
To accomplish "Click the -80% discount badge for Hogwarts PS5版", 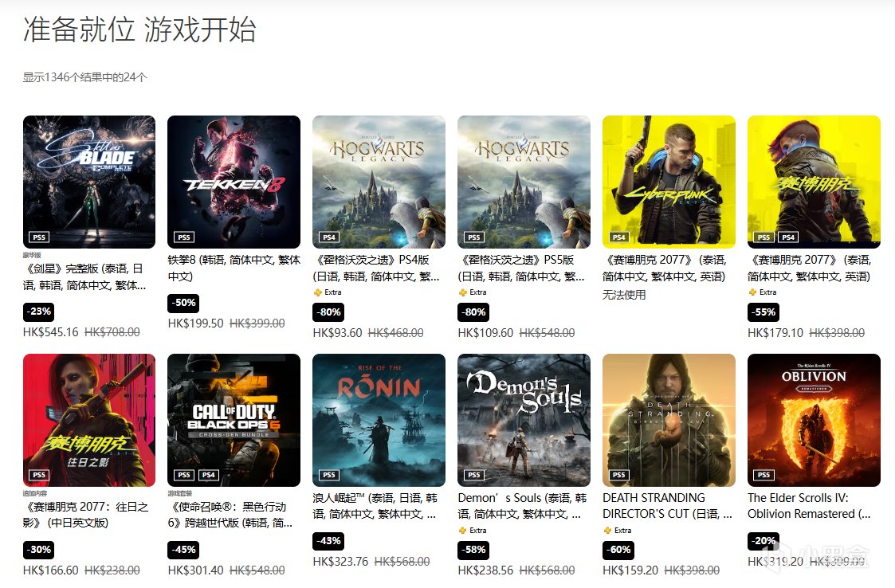I will [x=473, y=312].
